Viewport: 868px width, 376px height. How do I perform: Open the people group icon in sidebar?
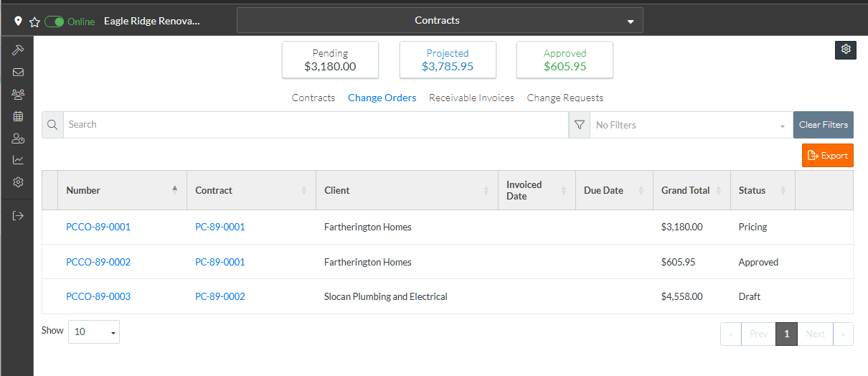pos(19,94)
